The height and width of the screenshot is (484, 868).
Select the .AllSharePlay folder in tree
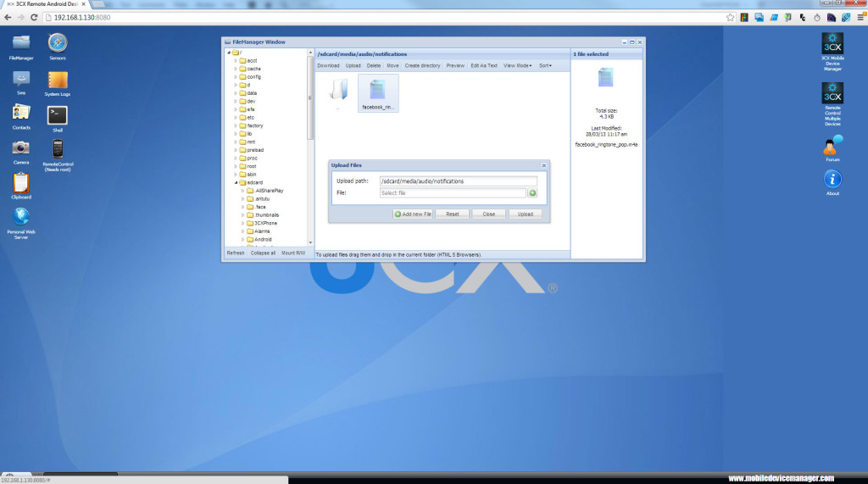269,191
